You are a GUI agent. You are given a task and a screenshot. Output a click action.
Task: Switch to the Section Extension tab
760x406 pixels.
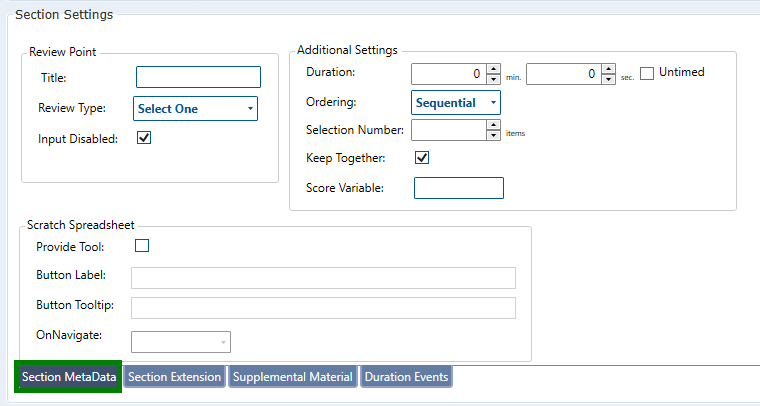(x=175, y=377)
